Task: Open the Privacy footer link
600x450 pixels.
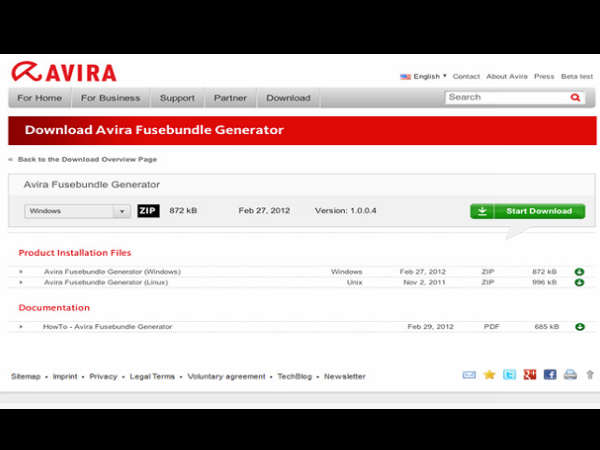Action: coord(103,377)
